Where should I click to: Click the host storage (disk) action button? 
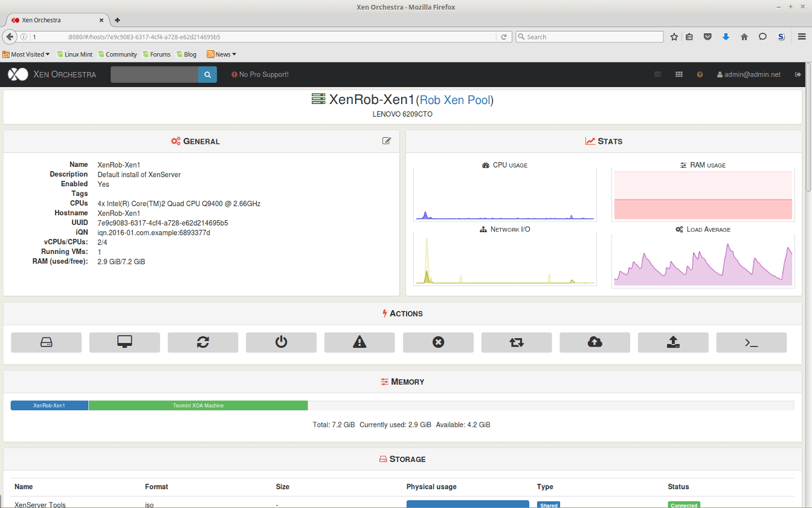[47, 342]
